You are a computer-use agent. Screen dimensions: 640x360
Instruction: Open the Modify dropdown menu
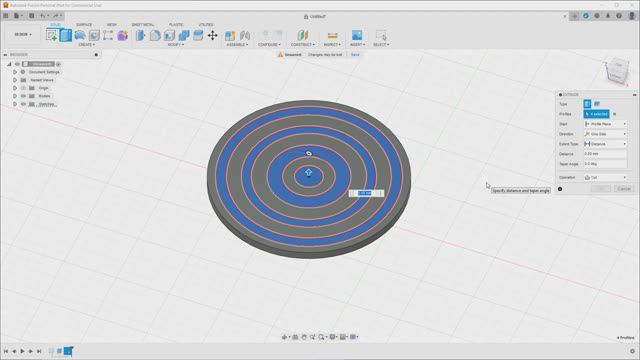(176, 44)
